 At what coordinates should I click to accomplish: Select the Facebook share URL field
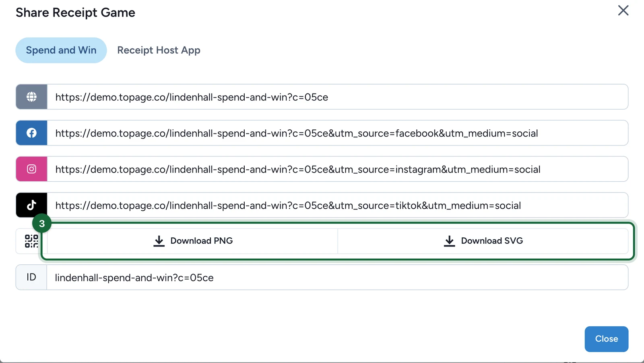(338, 133)
